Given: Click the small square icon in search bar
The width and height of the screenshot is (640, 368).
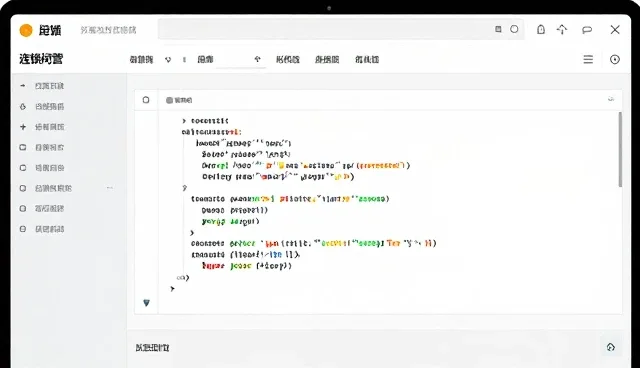Looking at the screenshot, I should click(x=498, y=29).
